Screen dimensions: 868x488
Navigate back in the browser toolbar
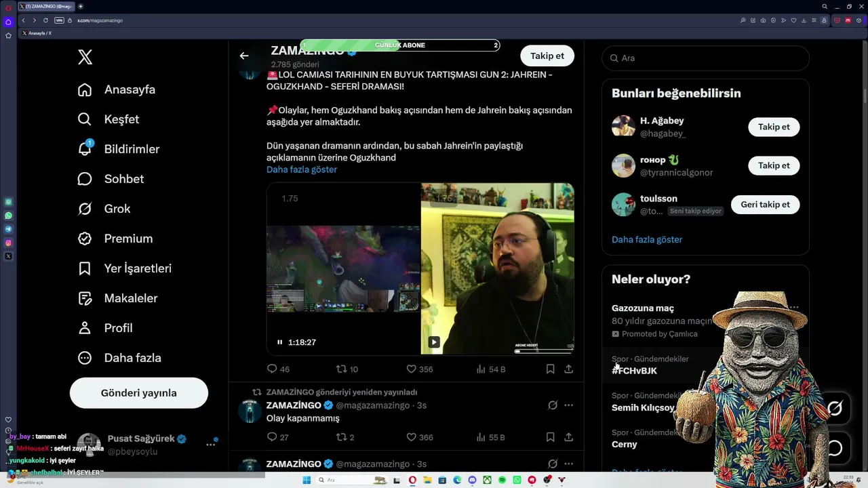(x=23, y=20)
